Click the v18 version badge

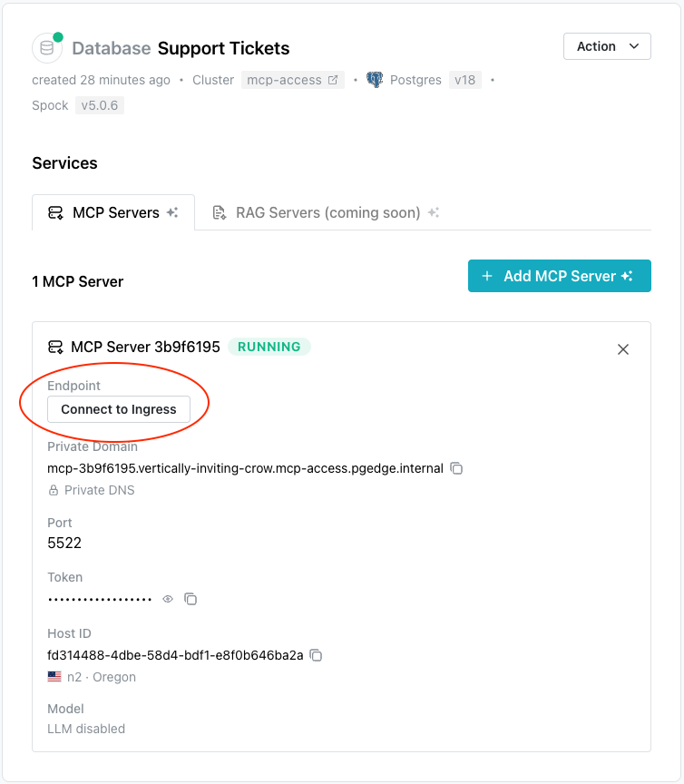pos(465,79)
